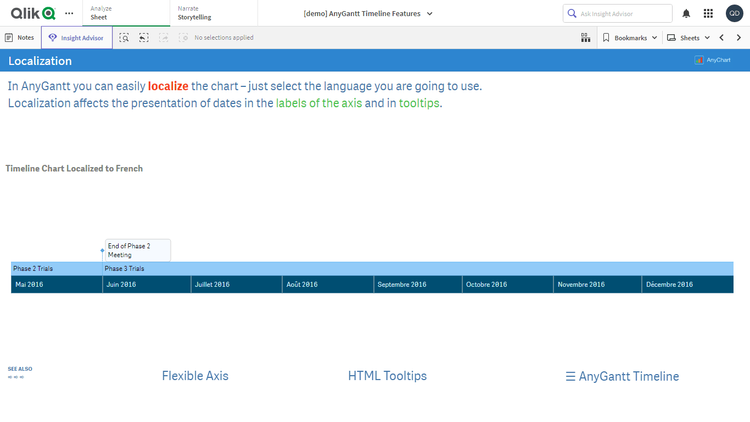Expand the Sheets dropdown
The image size is (750, 422).
[x=688, y=37]
